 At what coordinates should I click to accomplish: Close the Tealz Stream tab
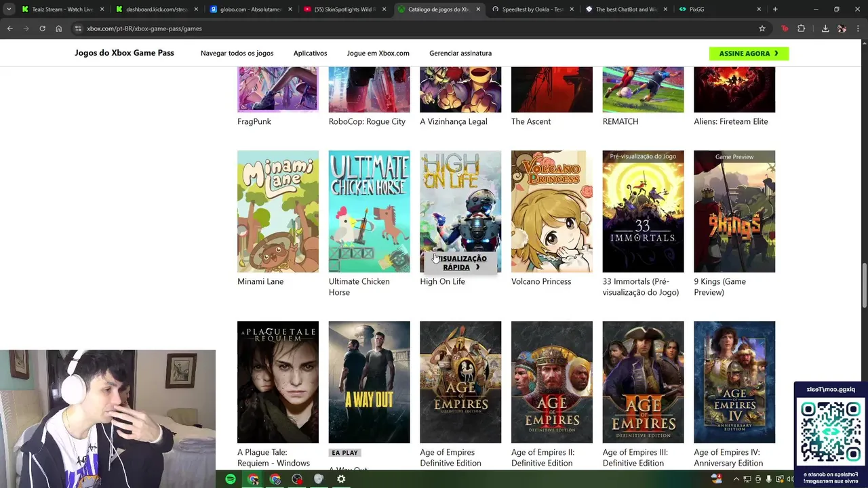click(102, 9)
